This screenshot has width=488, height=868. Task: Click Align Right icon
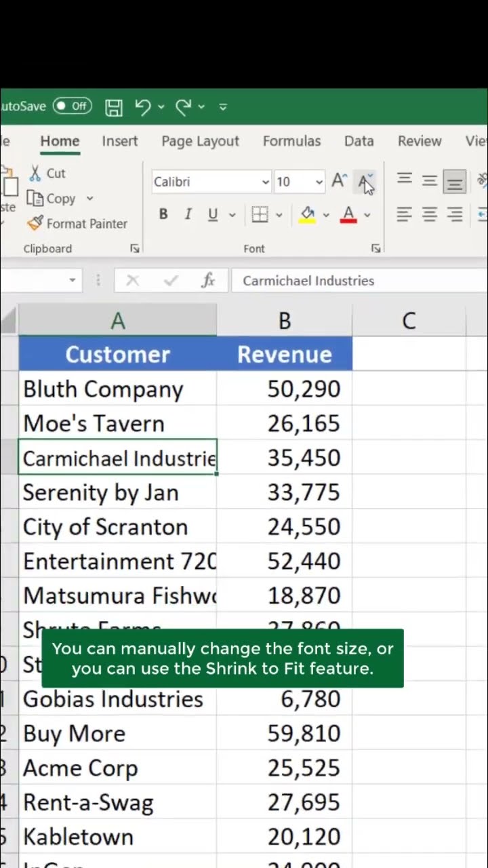[454, 215]
